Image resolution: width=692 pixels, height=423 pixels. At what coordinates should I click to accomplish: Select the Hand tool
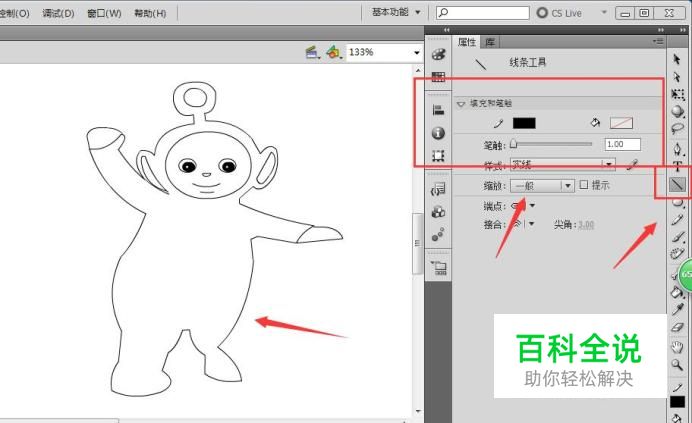pos(677,347)
